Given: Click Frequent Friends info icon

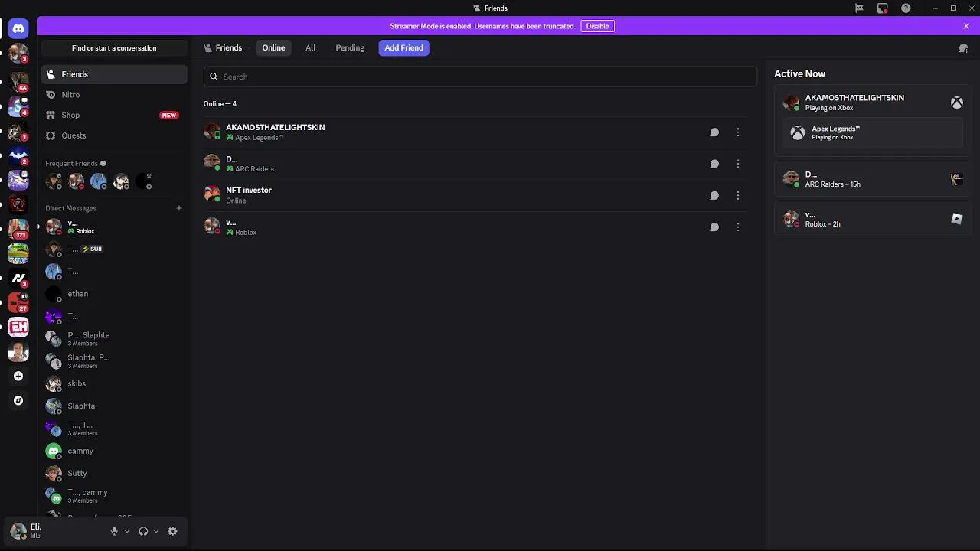Looking at the screenshot, I should 103,163.
